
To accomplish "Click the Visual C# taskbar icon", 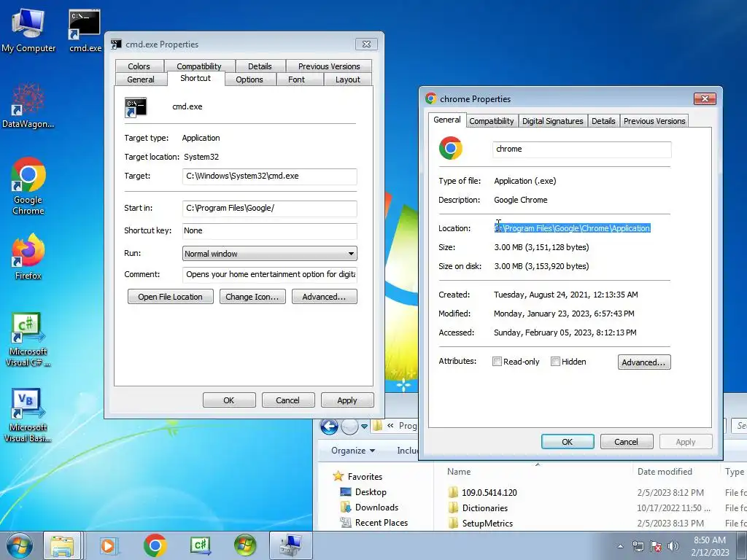I will [200, 545].
